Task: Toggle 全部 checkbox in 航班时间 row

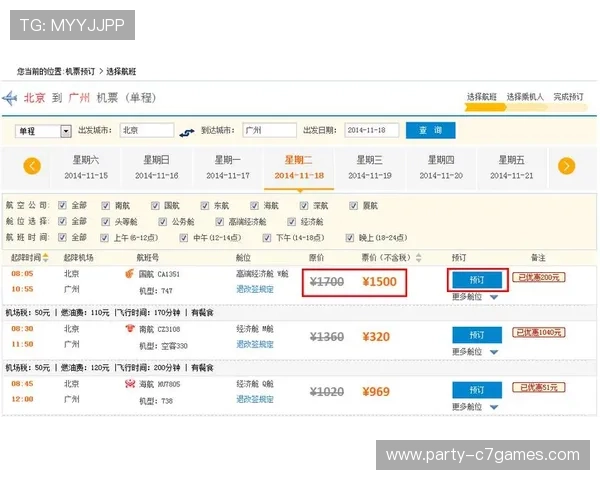Action: 62,238
